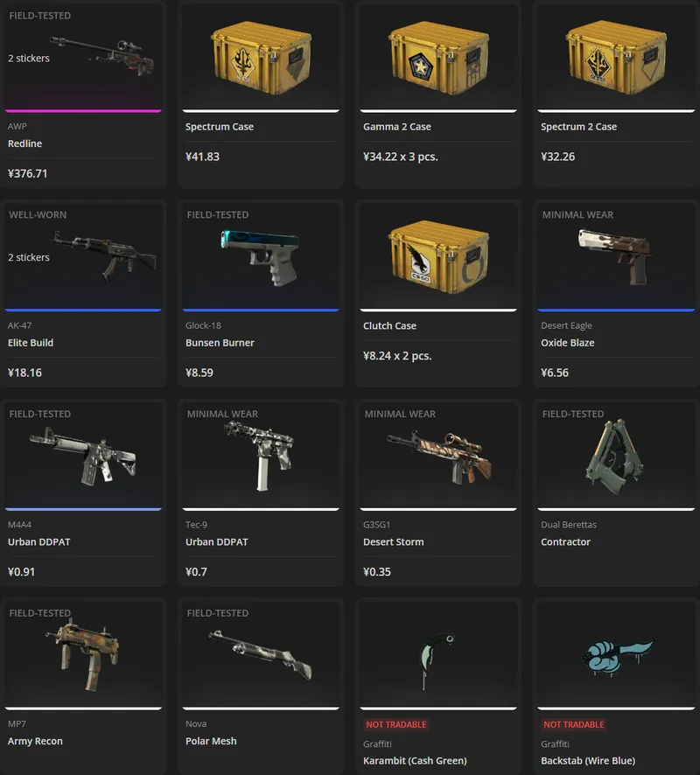Viewport: 700px width, 775px height.
Task: Click the Dual Berettas Contractor icon
Action: 615,457
